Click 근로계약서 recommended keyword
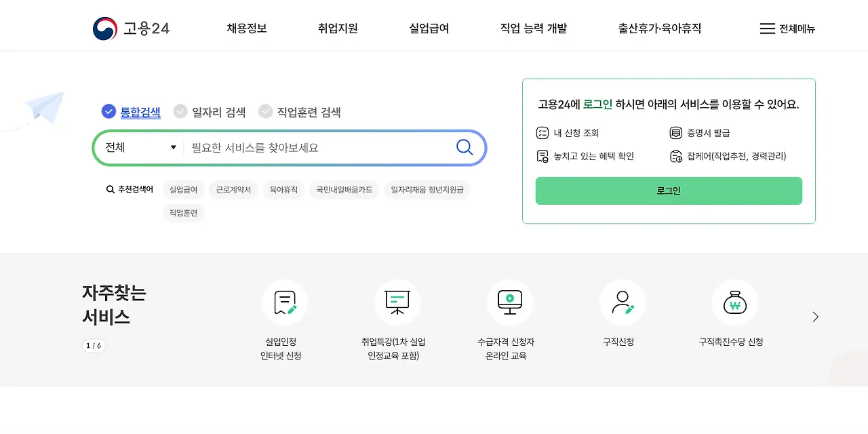Viewport: 868px width, 434px height. pos(233,190)
